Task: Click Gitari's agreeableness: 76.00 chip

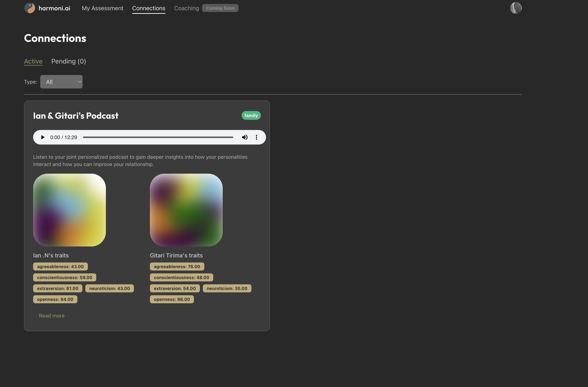Action: 177,266
